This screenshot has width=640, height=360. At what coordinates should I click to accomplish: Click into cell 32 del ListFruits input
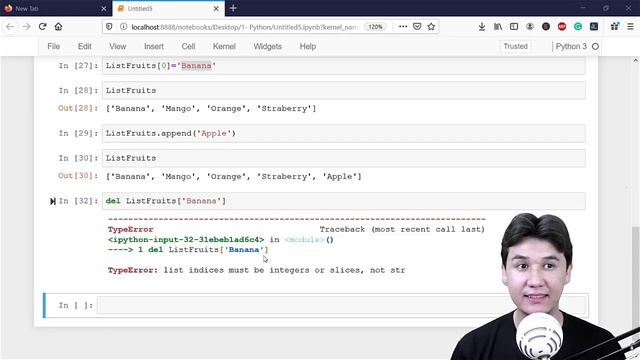[344, 201]
